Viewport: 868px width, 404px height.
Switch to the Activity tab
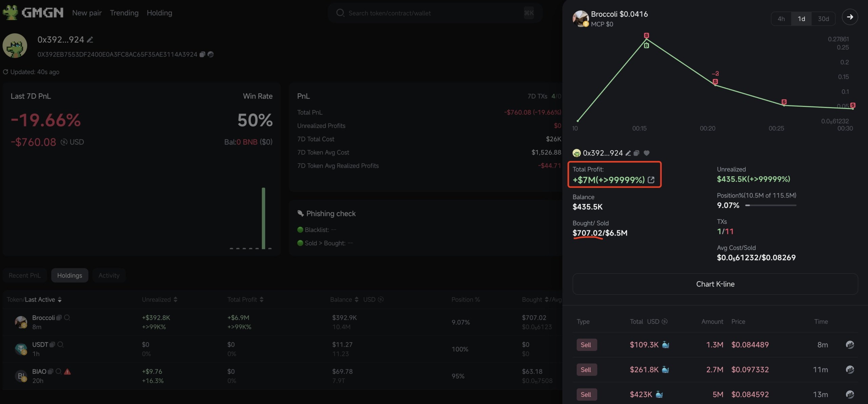pyautogui.click(x=109, y=275)
